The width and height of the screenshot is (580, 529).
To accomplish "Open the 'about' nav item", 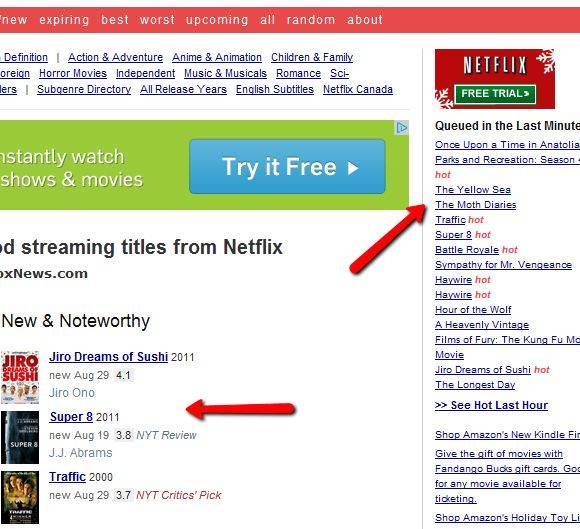I will [365, 20].
